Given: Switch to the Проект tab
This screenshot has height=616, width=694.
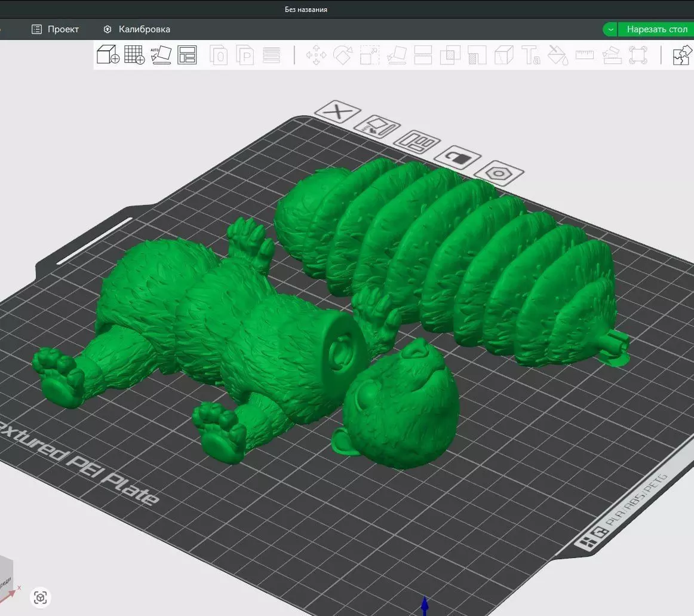Looking at the screenshot, I should [56, 29].
